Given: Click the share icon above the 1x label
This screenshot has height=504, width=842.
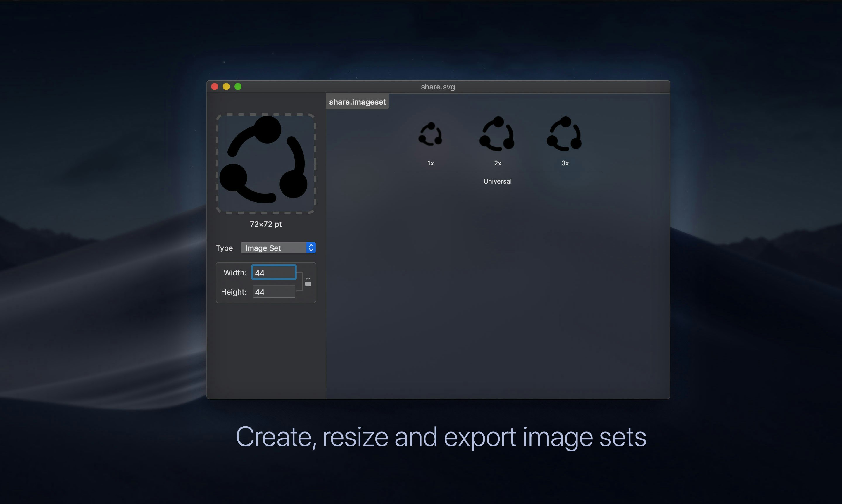Looking at the screenshot, I should 431,134.
